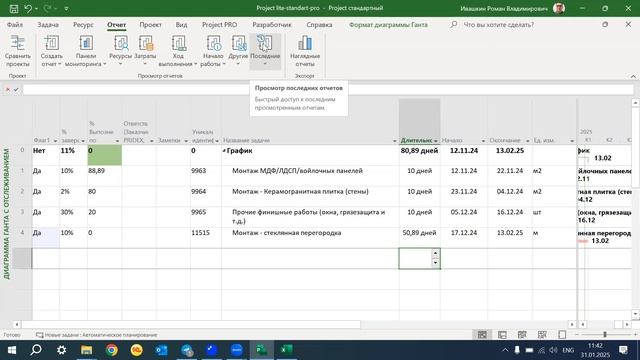Open Dashboards (Панели мониторинга) reports
Screen dimensions: 640x360
[x=85, y=51]
